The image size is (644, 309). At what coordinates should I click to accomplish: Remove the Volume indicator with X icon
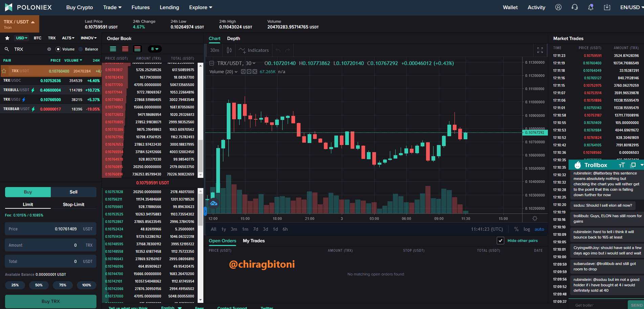click(255, 71)
